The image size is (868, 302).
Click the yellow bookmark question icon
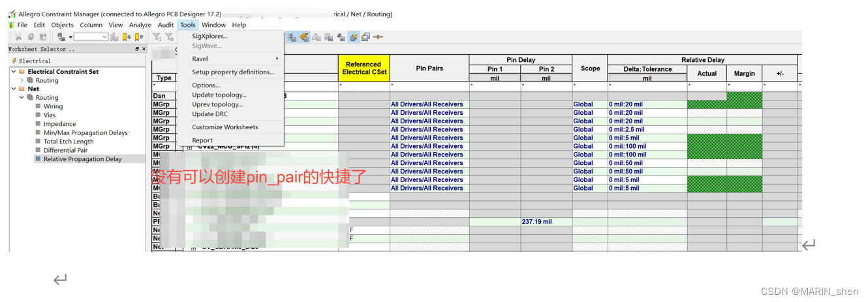(139, 37)
